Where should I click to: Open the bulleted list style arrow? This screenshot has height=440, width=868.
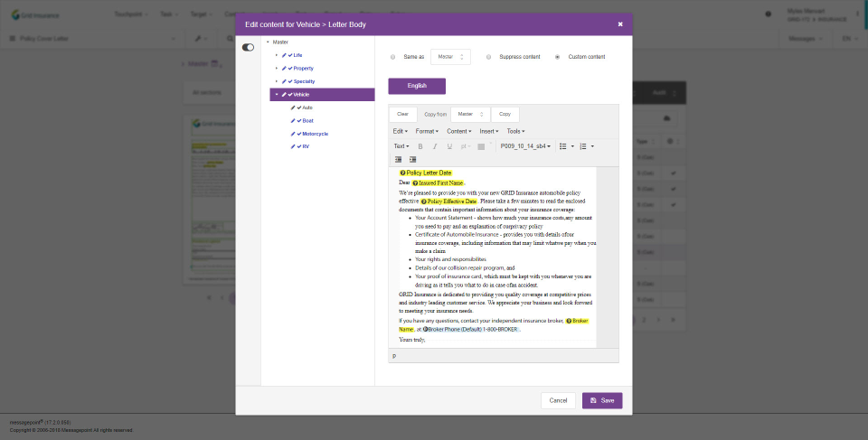pyautogui.click(x=572, y=146)
